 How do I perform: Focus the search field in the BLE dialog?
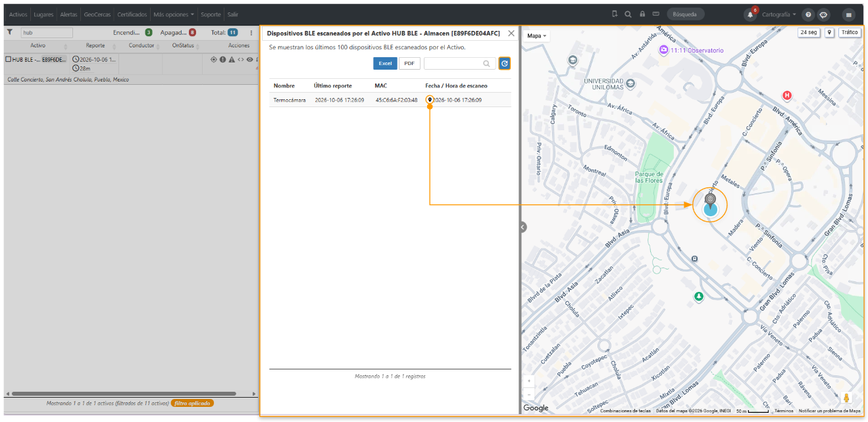click(459, 63)
